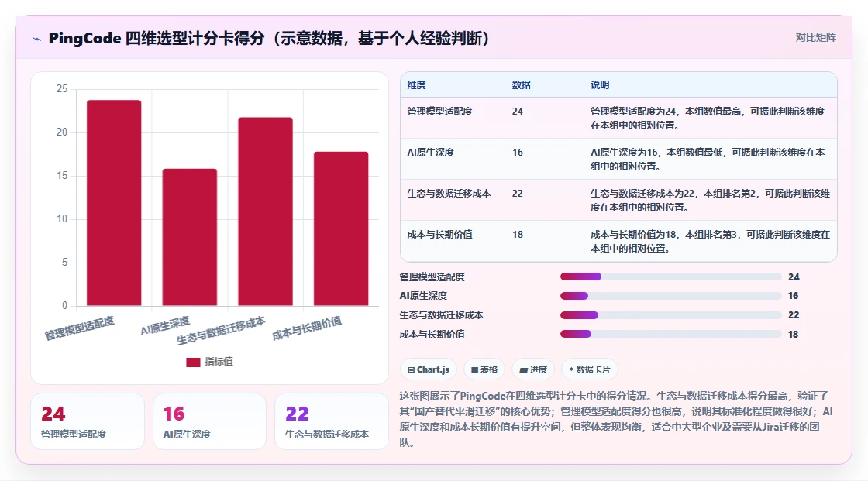The height and width of the screenshot is (481, 868).
Task: Click x-axis label 管理模型适配度 under chart
Action: click(80, 328)
